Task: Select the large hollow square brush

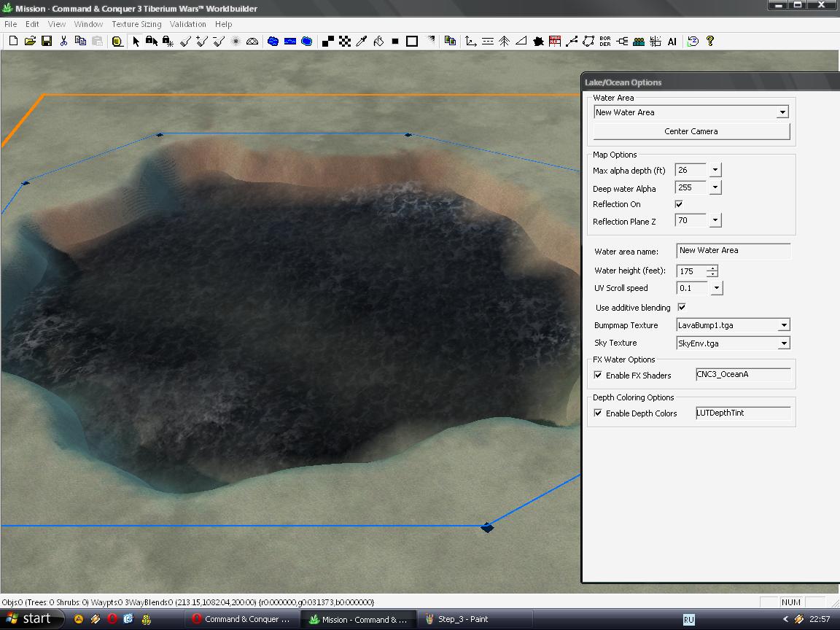Action: click(x=412, y=42)
